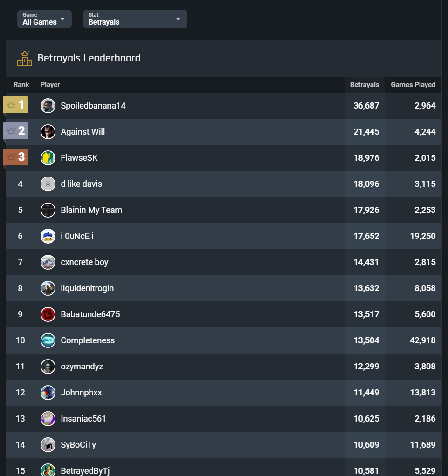Click the gold rank 1 crown badge
The height and width of the screenshot is (476, 448).
(16, 105)
